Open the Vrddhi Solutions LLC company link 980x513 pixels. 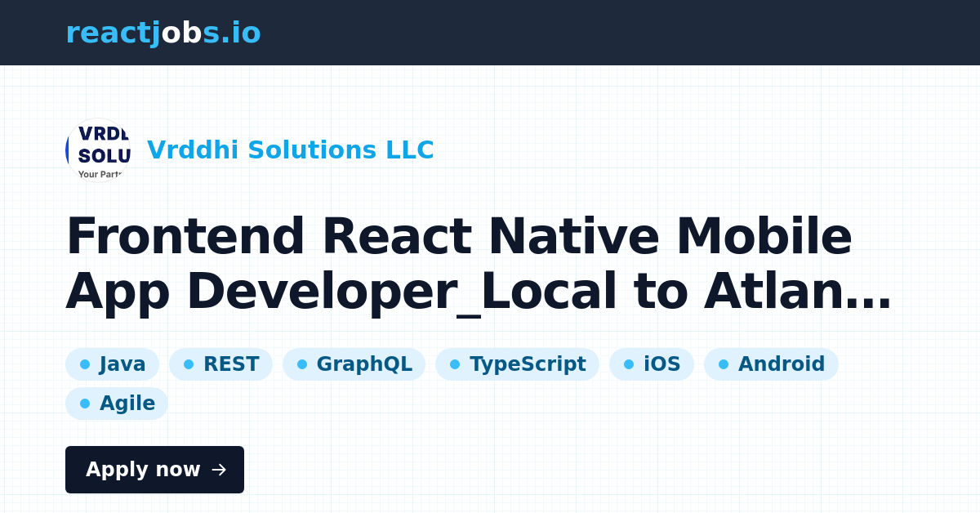291,149
